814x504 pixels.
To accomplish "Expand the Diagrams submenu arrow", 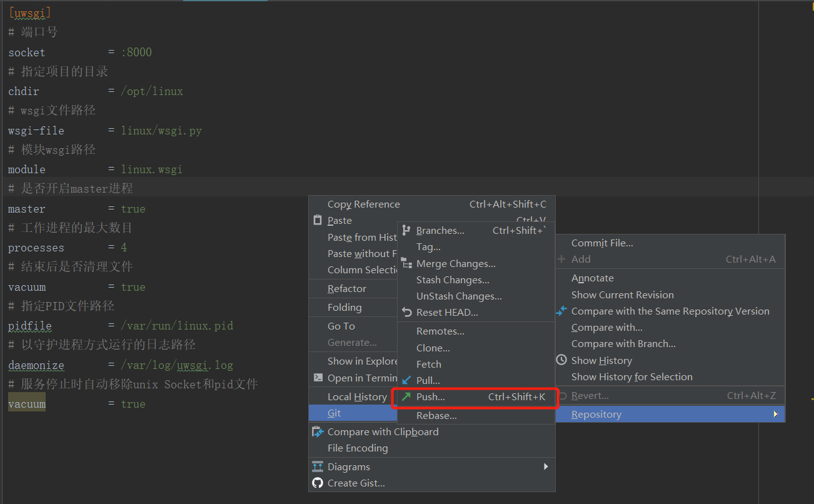I will 546,466.
